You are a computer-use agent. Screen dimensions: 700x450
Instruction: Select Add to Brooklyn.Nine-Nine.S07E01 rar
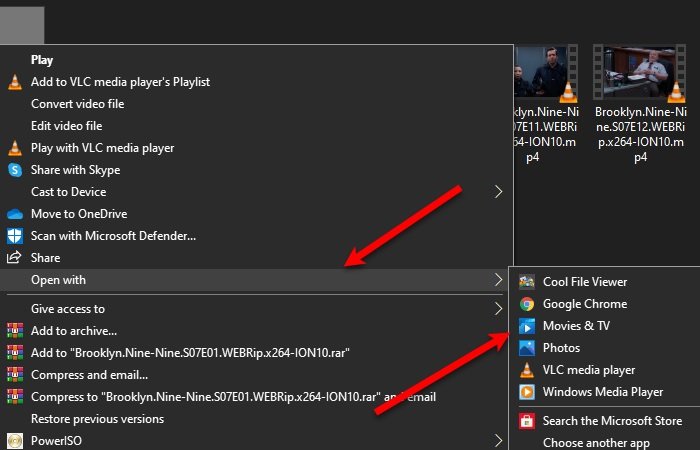point(190,353)
